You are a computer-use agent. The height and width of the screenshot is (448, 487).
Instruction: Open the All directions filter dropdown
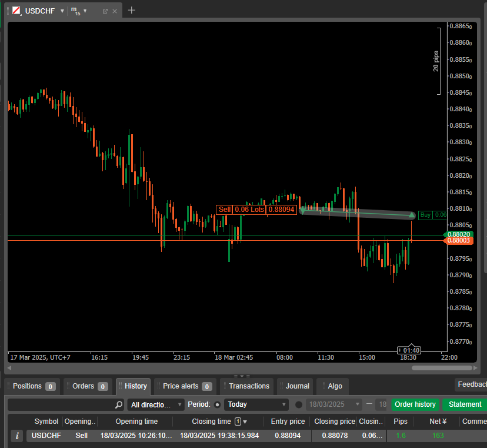click(x=156, y=404)
